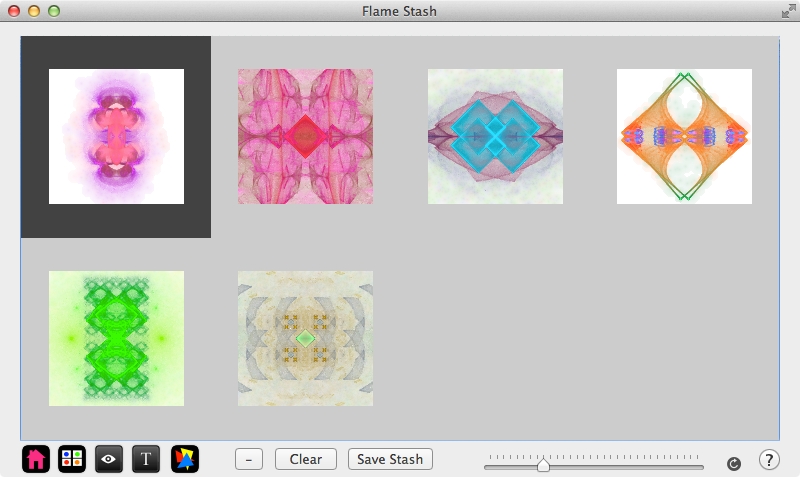Open the question mark help button

point(769,459)
